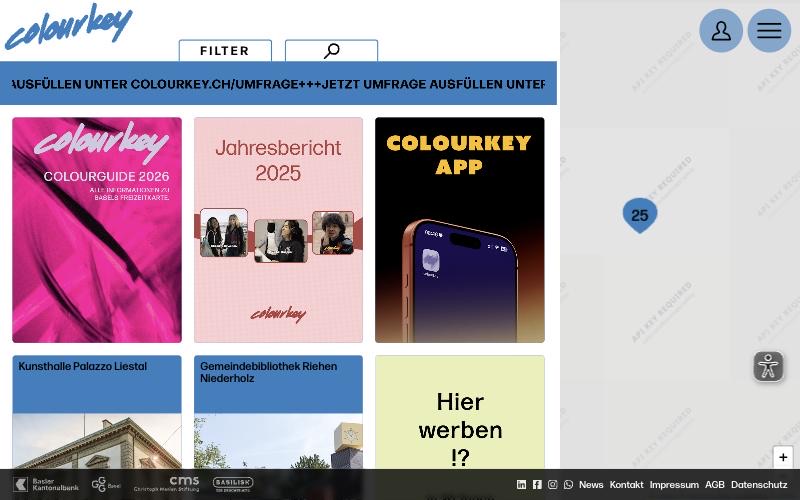Viewport: 800px width, 500px height.
Task: Open the AGB footer link
Action: point(715,485)
